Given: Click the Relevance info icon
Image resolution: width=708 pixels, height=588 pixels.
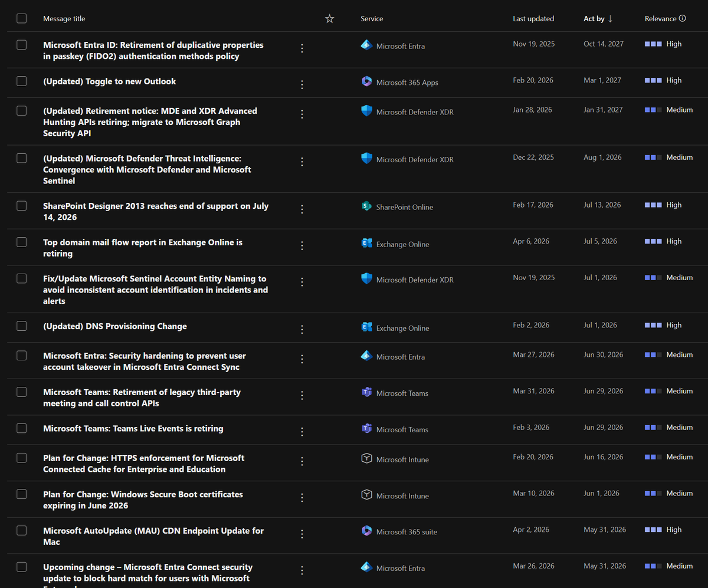Looking at the screenshot, I should (683, 18).
